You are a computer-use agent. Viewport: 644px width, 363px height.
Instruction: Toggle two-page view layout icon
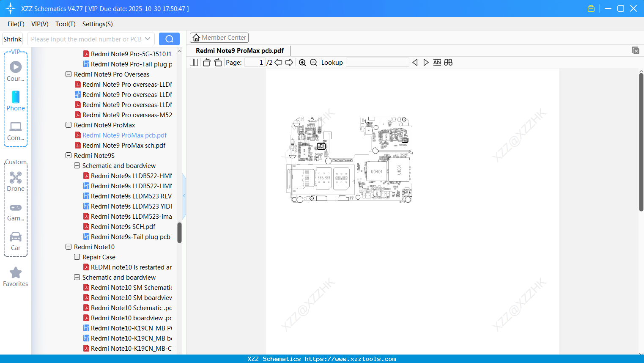(x=194, y=62)
